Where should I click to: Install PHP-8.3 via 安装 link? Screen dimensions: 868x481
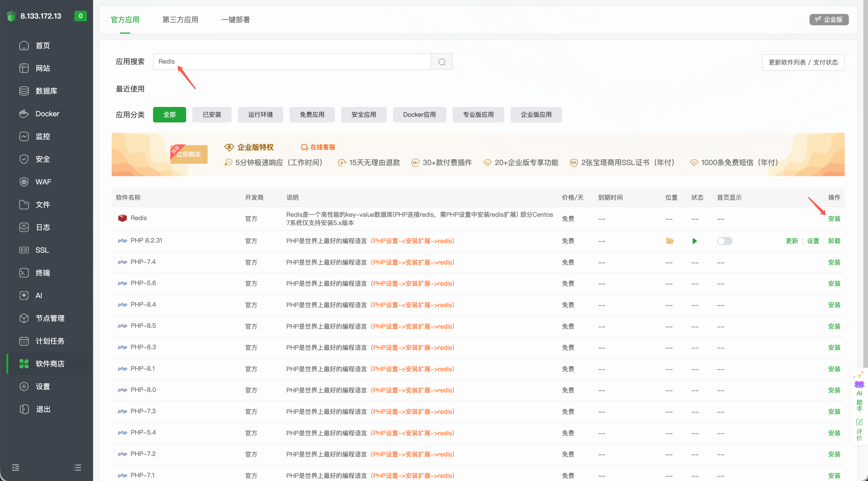point(834,348)
